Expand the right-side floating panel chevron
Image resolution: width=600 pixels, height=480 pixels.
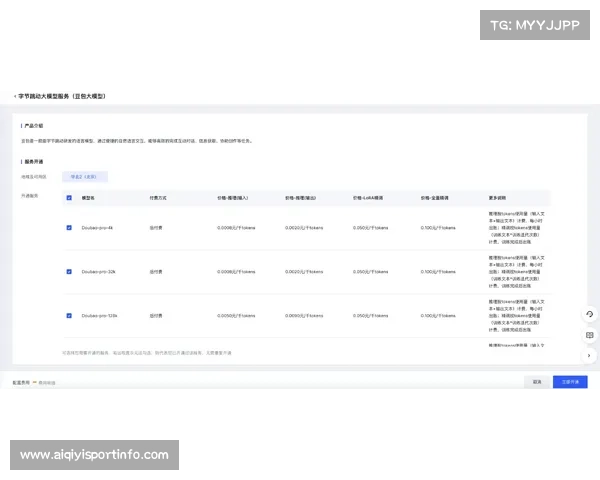[589, 355]
